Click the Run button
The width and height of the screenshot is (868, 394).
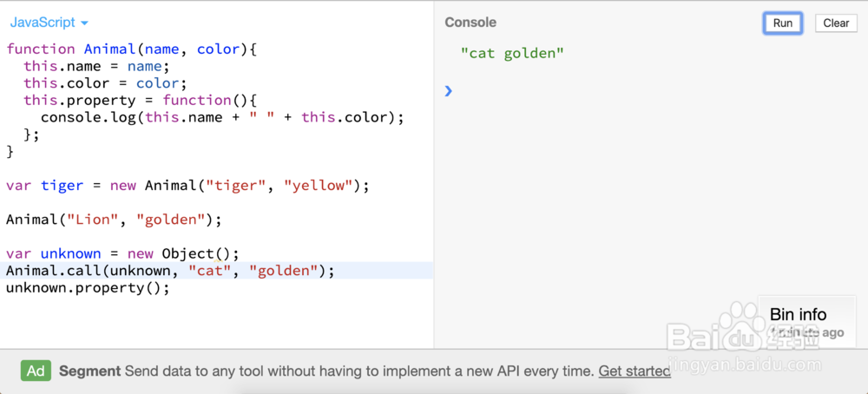coord(782,23)
